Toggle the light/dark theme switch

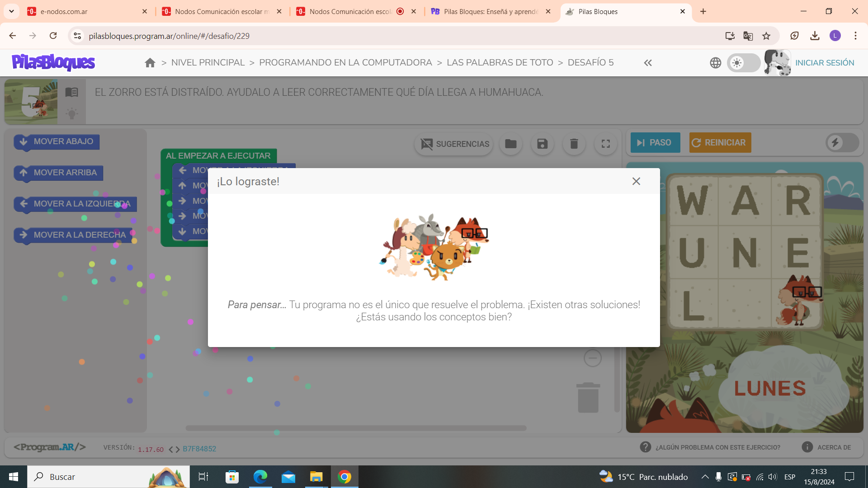(x=744, y=63)
